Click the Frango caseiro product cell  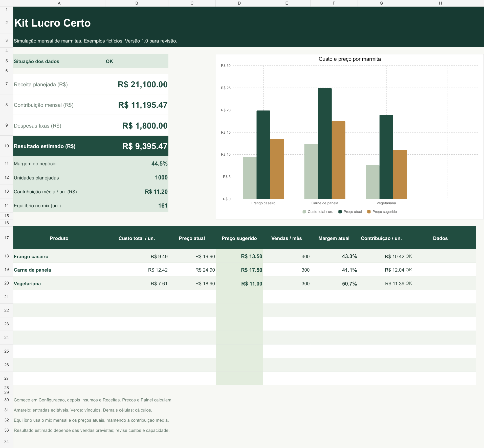click(x=59, y=256)
